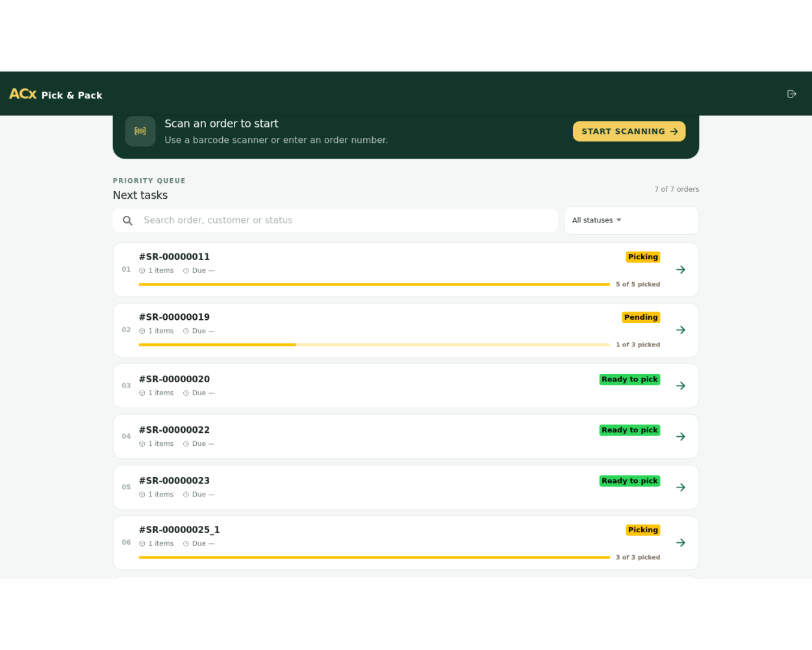The width and height of the screenshot is (812, 650).
Task: Click the START SCANNING button
Action: (x=629, y=131)
